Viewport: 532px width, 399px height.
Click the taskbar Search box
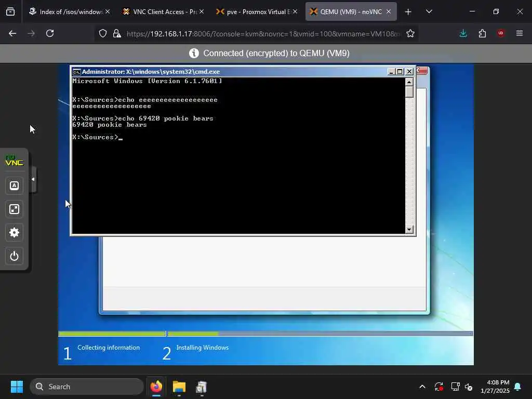click(x=87, y=387)
